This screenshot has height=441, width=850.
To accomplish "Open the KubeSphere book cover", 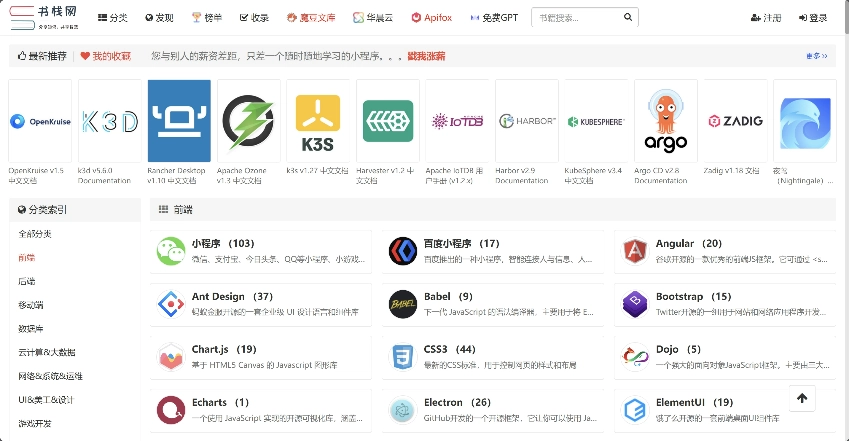I will [596, 121].
